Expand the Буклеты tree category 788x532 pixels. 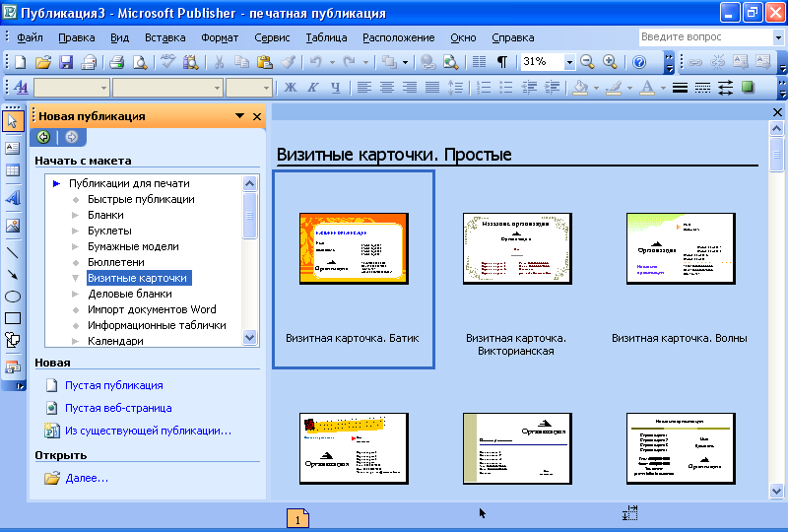(x=76, y=231)
